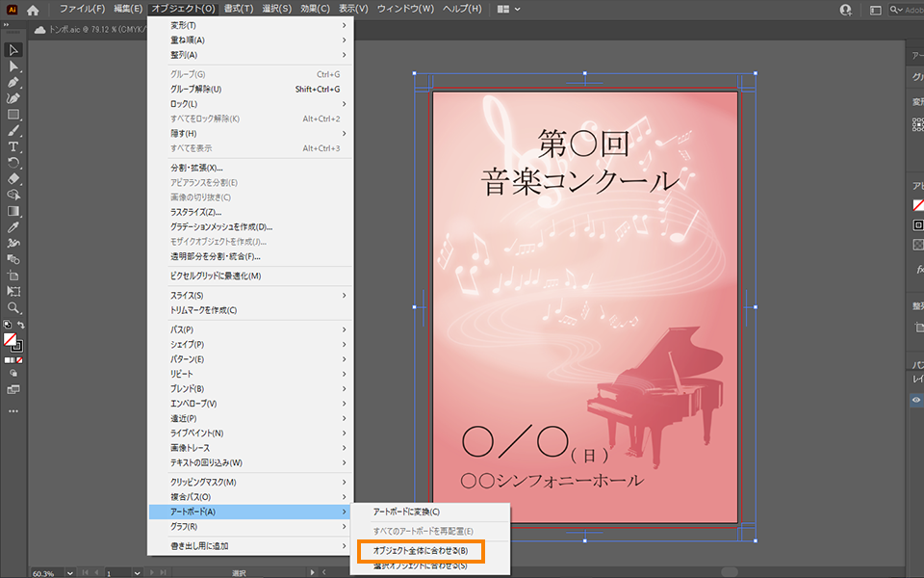The image size is (924, 578).
Task: Click トリムマークを作成(C) menu entry
Action: (x=204, y=310)
